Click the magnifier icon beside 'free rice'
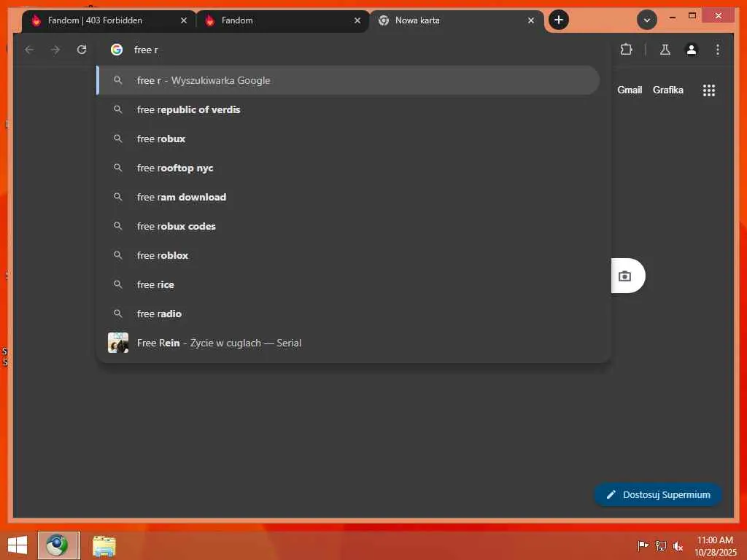 117,284
